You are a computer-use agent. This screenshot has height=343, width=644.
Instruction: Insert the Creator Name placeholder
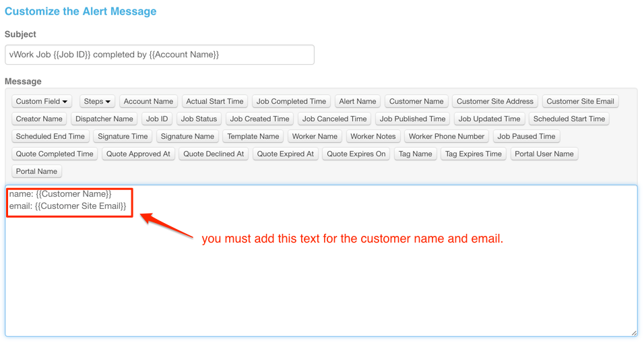(x=39, y=119)
